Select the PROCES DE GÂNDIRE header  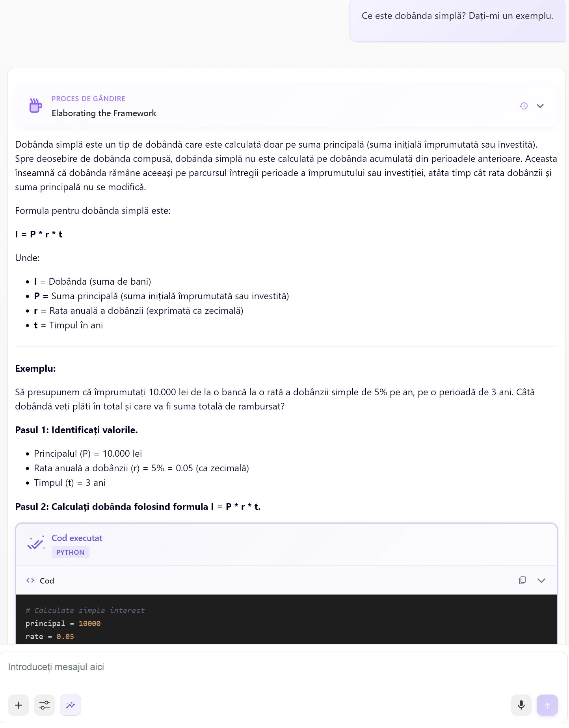88,98
